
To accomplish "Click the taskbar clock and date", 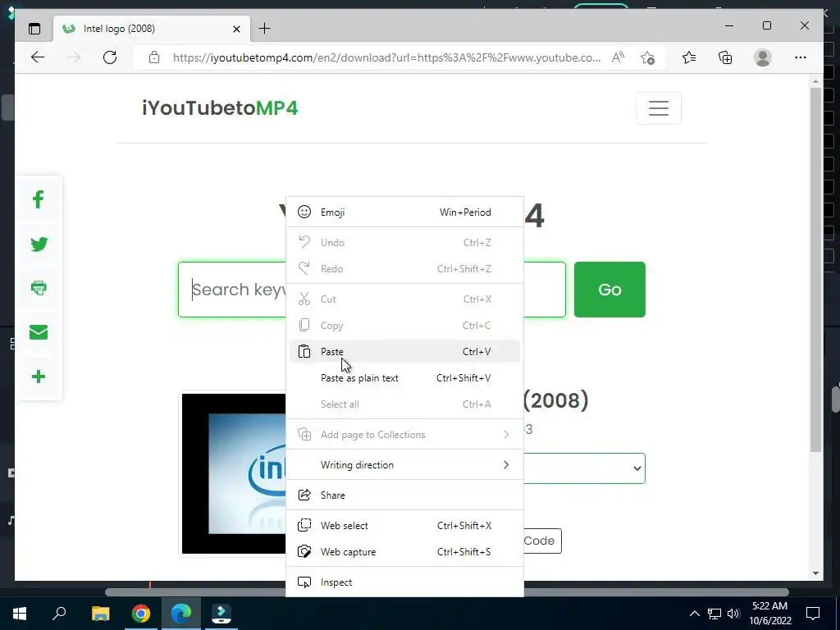I will [770, 614].
